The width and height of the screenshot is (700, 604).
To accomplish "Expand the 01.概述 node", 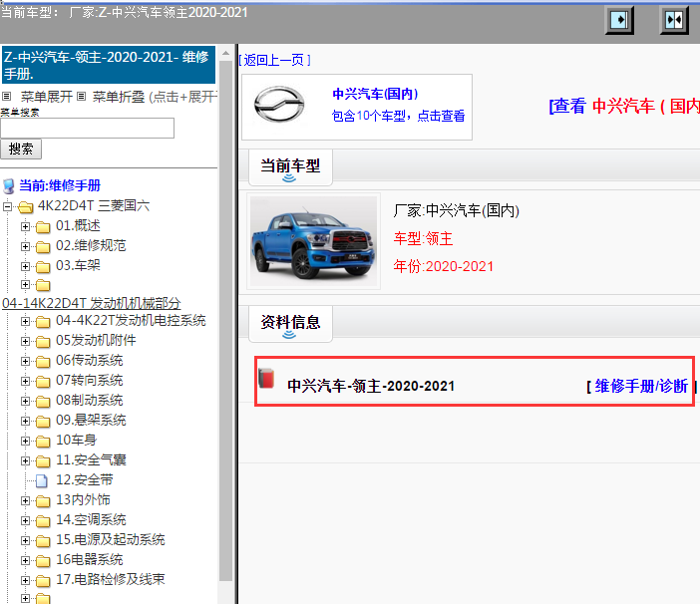I will [25, 226].
